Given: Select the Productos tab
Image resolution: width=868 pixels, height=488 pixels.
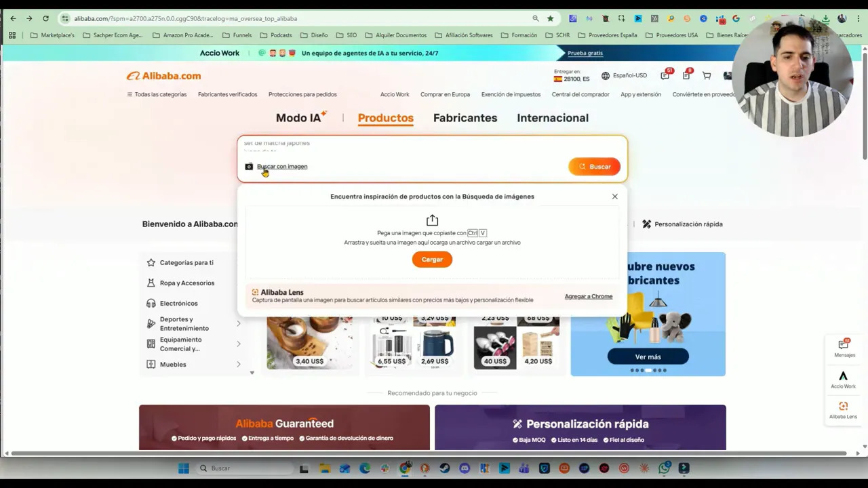Looking at the screenshot, I should pos(386,118).
